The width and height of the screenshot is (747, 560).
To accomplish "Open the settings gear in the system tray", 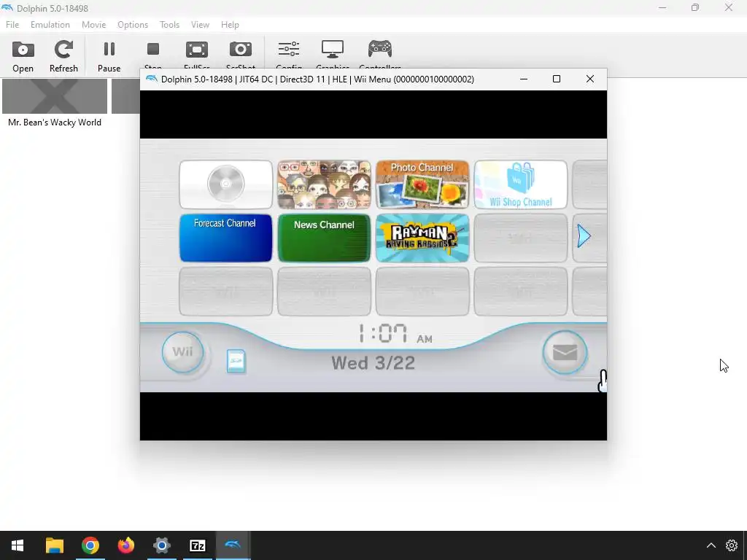I will 732,545.
